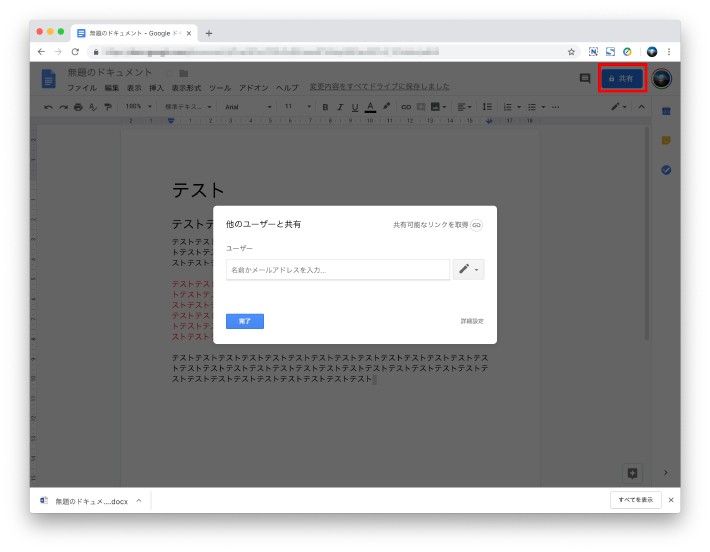The height and width of the screenshot is (552, 710).
Task: Click the Redo toolbar icon
Action: (x=63, y=107)
